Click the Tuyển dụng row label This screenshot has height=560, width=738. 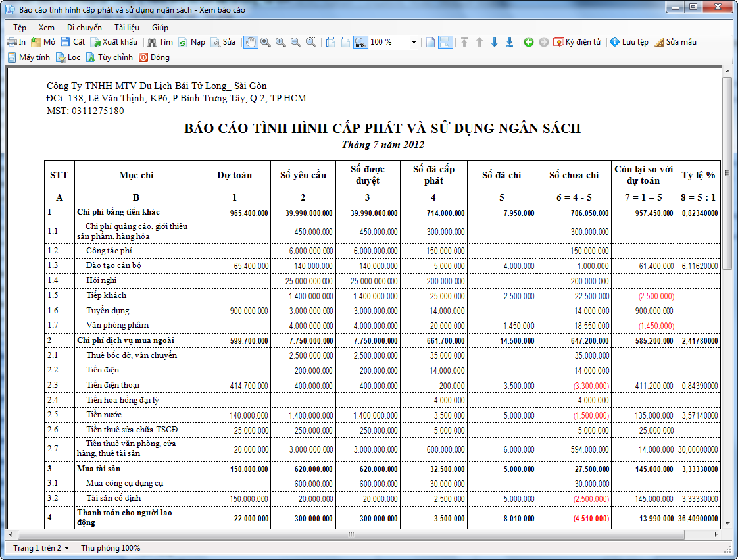click(x=108, y=311)
